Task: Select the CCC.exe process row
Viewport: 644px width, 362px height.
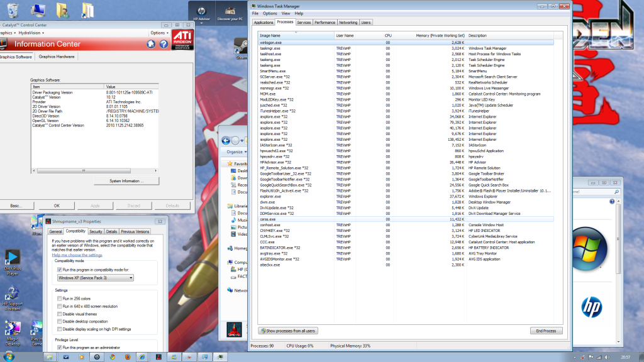Action: point(406,242)
